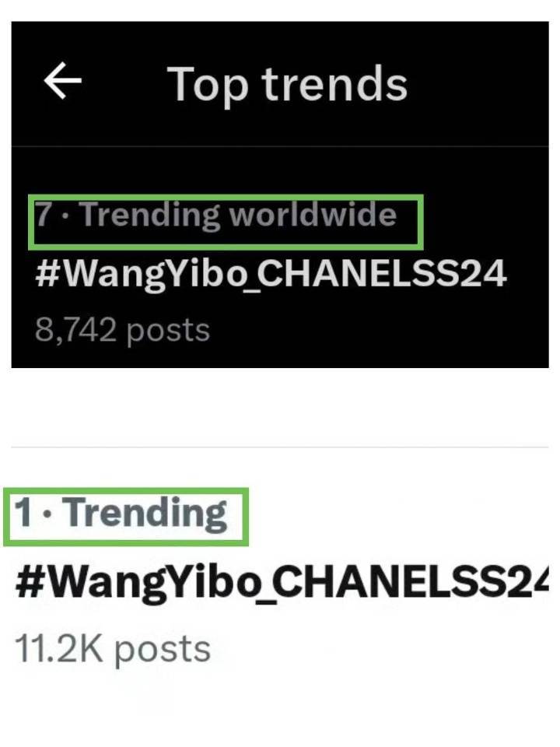Click the white gap between the two panels
This screenshot has width=560, height=747.
(280, 407)
